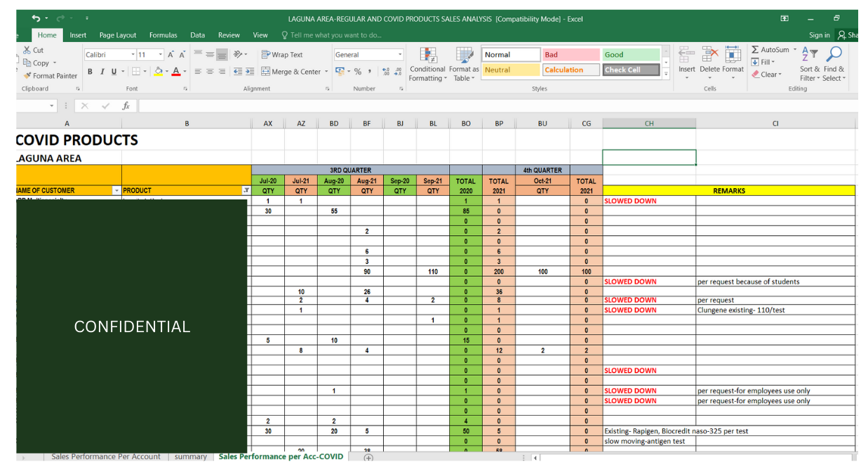Click Decrease Decimal icon
This screenshot has height=474, width=868.
398,72
